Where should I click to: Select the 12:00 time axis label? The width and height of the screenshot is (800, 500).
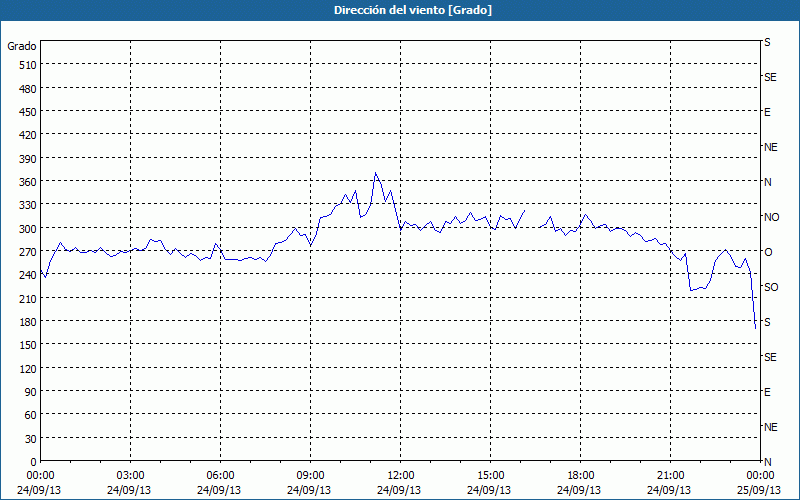pyautogui.click(x=401, y=476)
